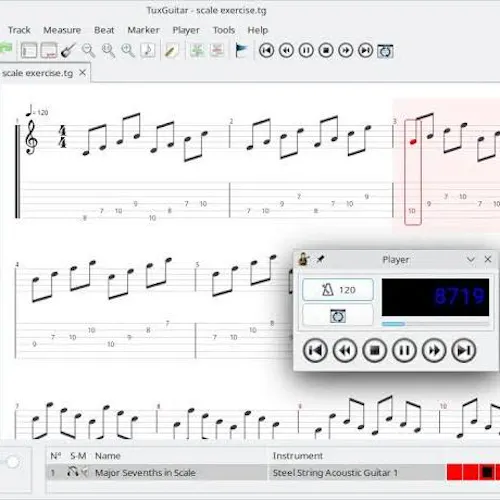Click green redo arrow icon

click(x=6, y=48)
